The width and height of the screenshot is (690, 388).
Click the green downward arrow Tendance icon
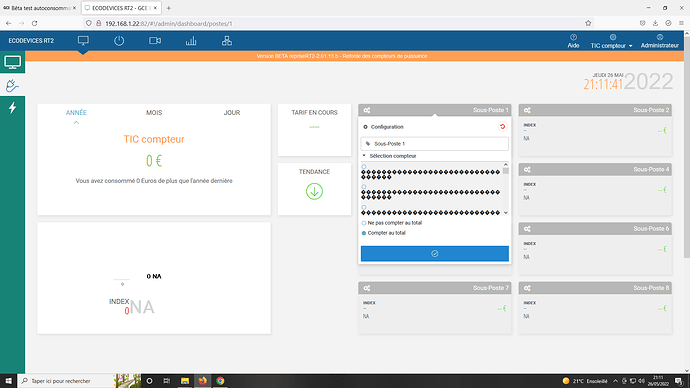click(x=314, y=191)
